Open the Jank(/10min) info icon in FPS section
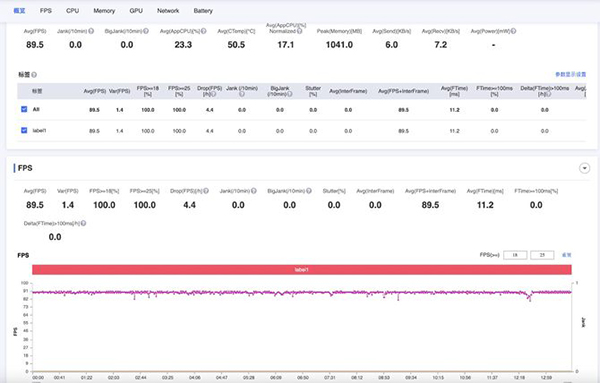 [x=254, y=191]
